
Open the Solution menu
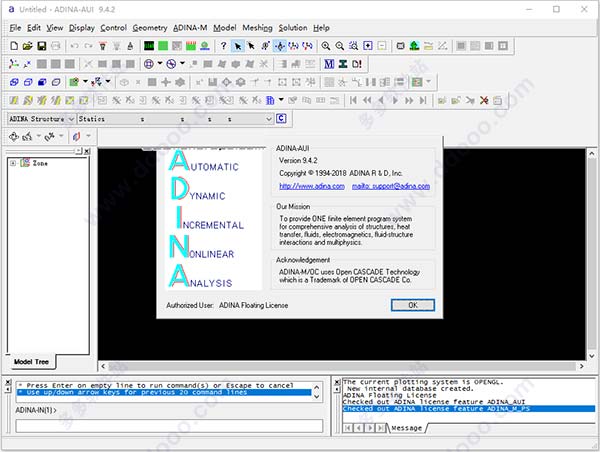pos(293,28)
